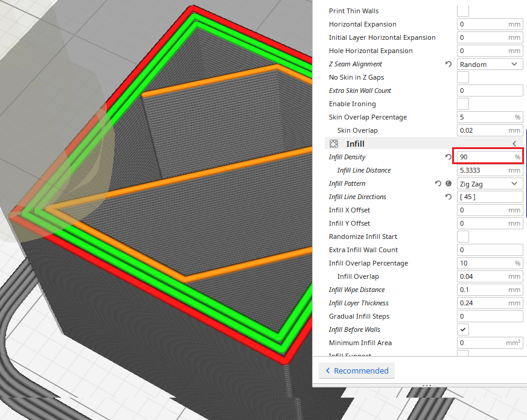This screenshot has height=420, width=527.
Task: Collapse the Infill settings section
Action: (514, 144)
